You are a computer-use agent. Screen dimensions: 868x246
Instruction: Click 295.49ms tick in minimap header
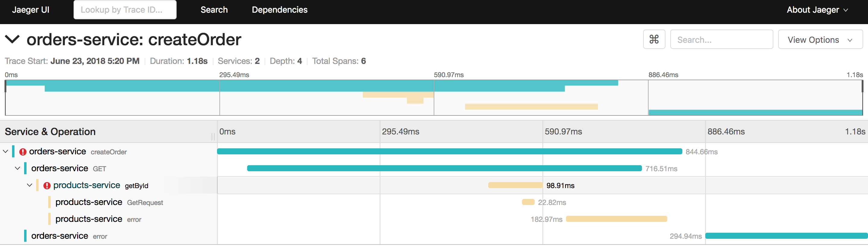coord(234,75)
